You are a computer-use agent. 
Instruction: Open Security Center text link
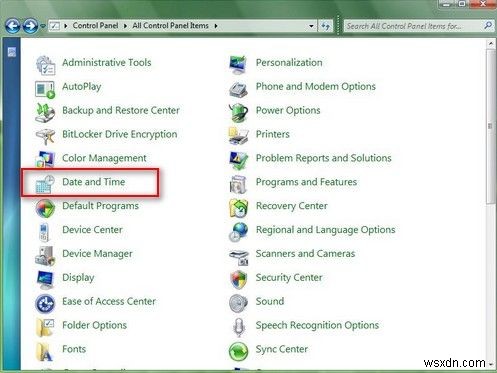coord(289,278)
